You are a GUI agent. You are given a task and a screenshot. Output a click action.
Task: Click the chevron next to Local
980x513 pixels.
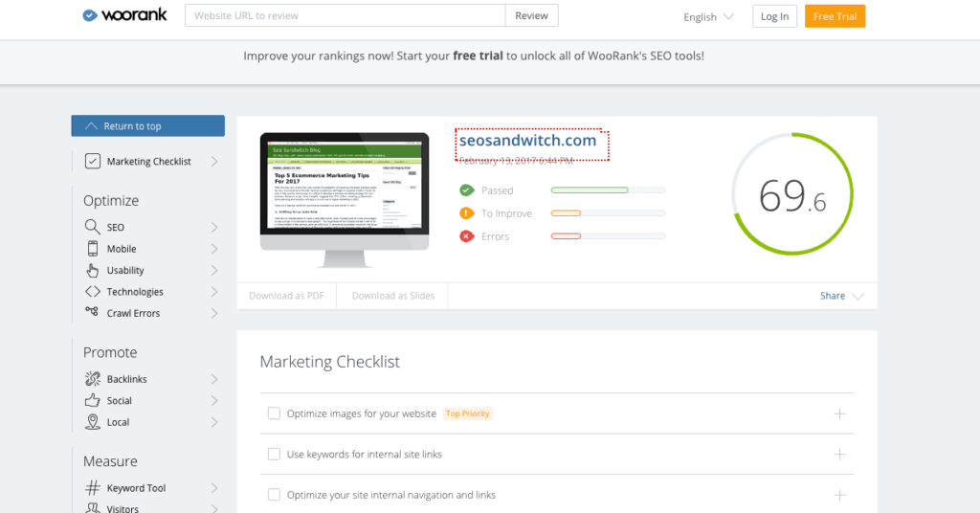tap(214, 422)
